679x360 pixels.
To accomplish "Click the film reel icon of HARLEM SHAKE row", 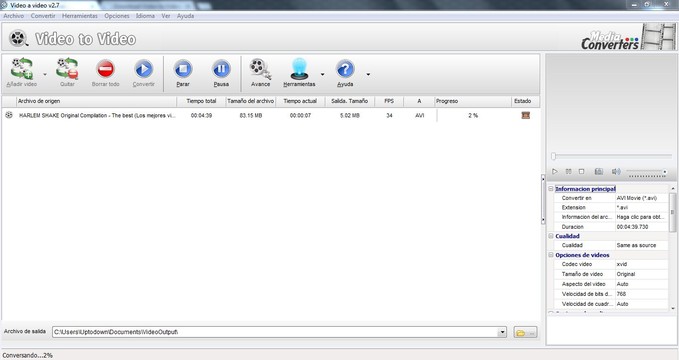I will tap(9, 115).
